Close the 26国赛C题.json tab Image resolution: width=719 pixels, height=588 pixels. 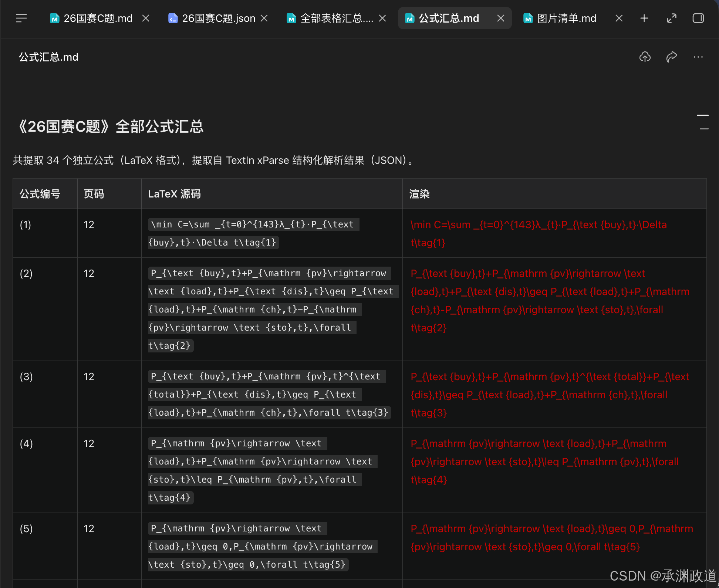(x=264, y=18)
